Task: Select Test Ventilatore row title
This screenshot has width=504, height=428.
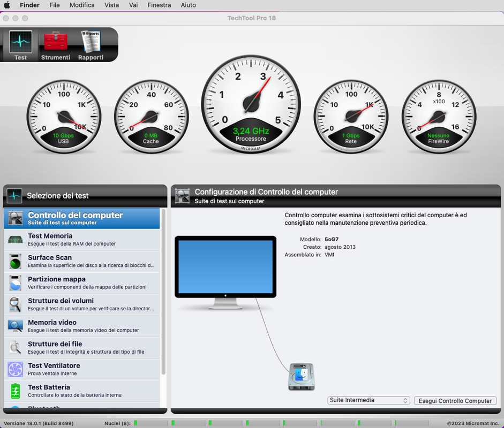Action: point(54,365)
